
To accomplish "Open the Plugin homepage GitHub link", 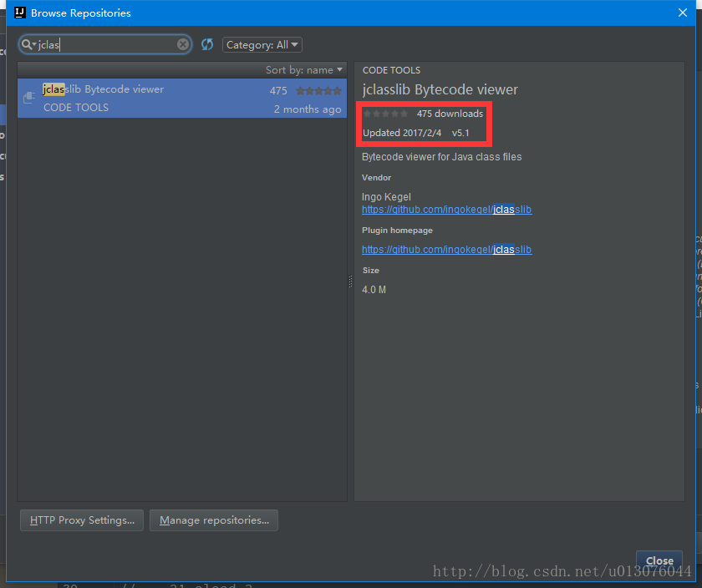I will tap(446, 249).
